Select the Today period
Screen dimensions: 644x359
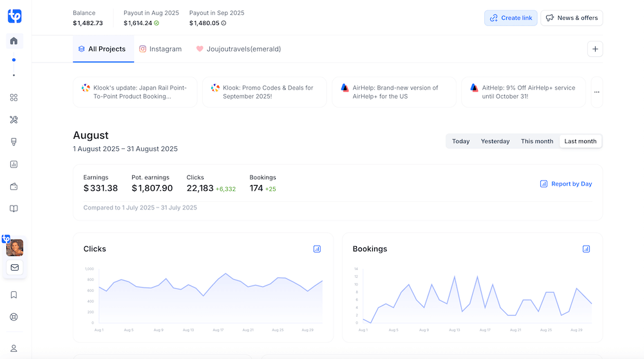tap(461, 141)
